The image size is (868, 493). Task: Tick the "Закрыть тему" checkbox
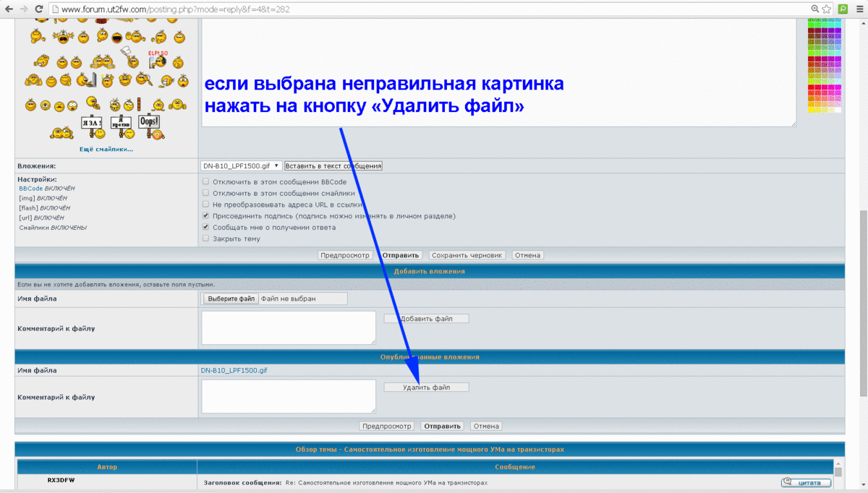coord(206,239)
